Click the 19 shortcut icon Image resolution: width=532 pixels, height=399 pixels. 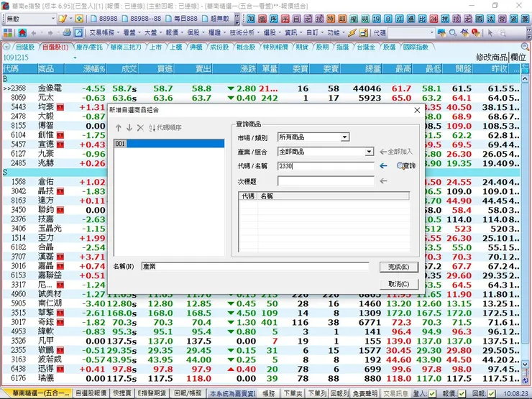(377, 19)
